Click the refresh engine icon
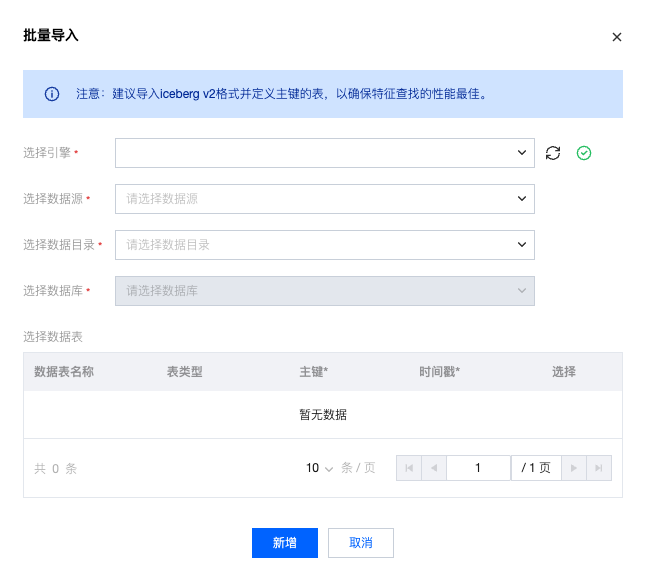This screenshot has width=648, height=583. 553,153
